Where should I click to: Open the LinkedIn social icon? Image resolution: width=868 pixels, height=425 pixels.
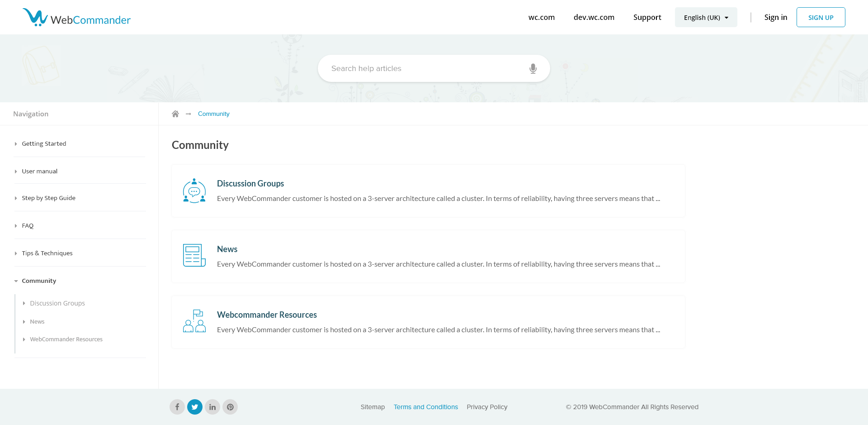click(212, 407)
